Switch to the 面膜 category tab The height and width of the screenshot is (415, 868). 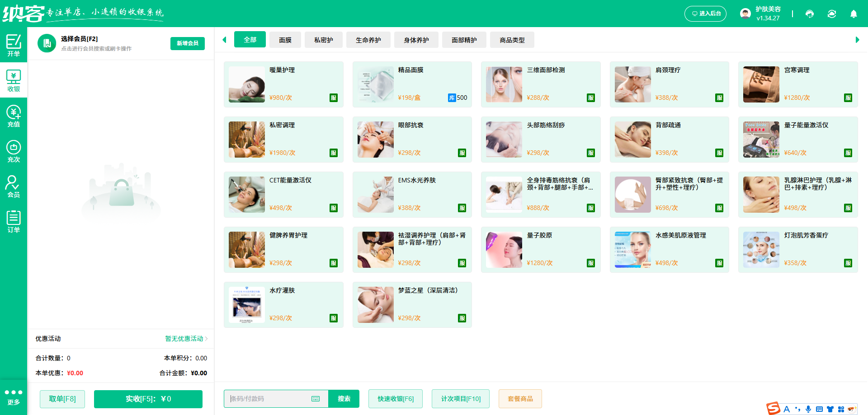[285, 40]
